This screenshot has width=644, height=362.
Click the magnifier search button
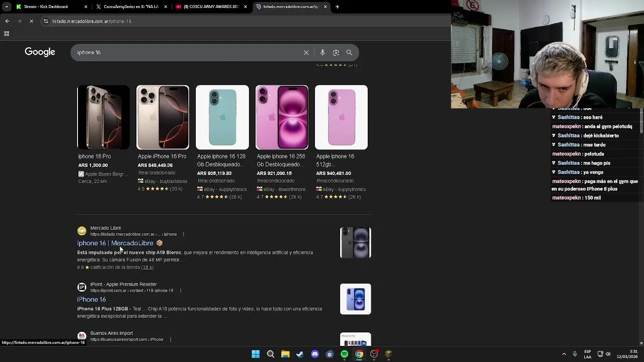pos(349,52)
